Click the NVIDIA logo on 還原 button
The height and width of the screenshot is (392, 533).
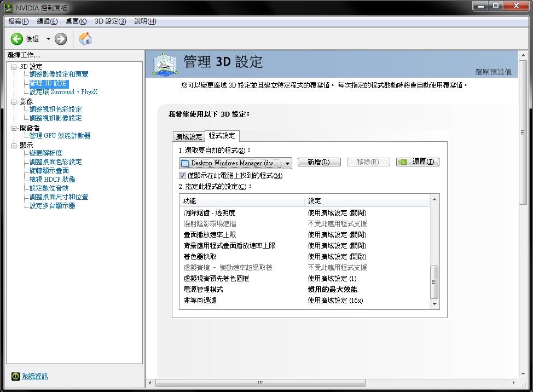[x=403, y=162]
